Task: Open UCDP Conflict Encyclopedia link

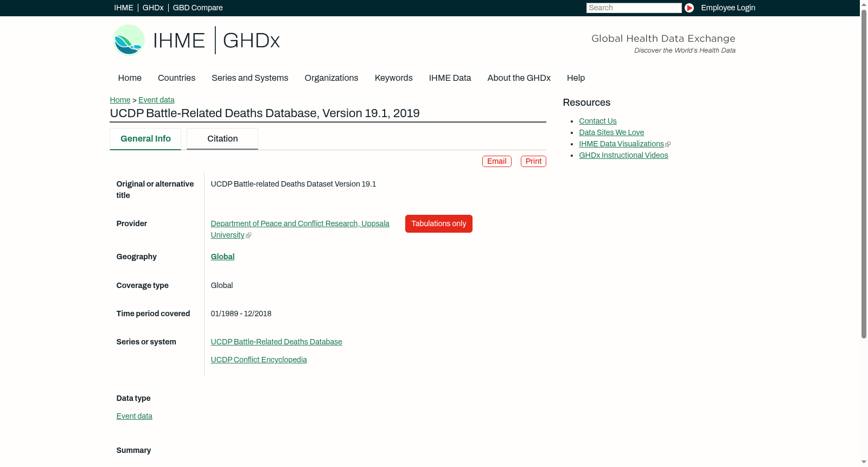Action: (259, 360)
